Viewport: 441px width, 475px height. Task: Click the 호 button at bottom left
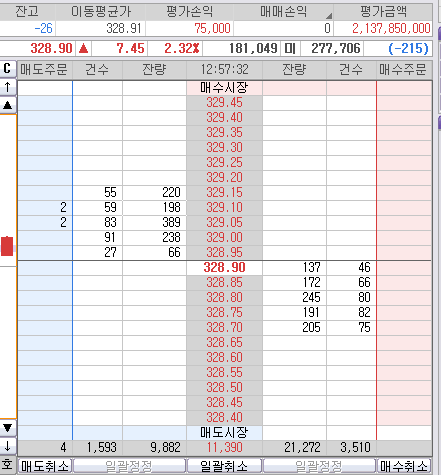(8, 464)
